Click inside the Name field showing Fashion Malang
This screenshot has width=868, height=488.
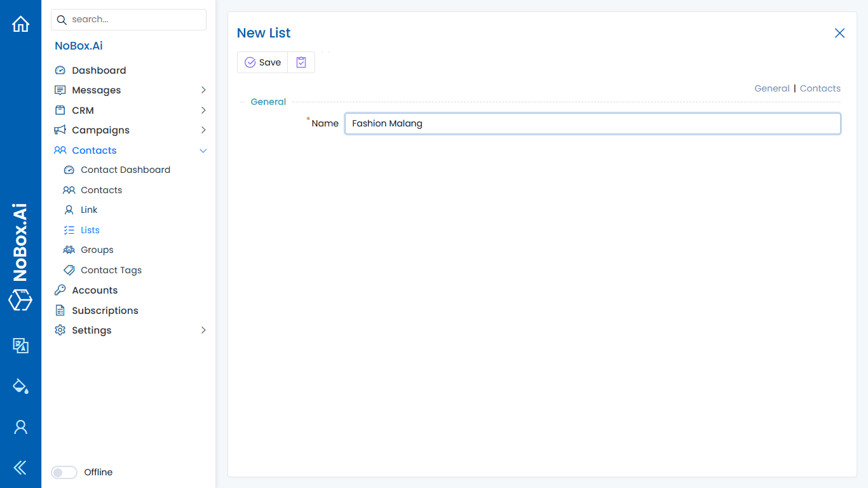point(592,123)
